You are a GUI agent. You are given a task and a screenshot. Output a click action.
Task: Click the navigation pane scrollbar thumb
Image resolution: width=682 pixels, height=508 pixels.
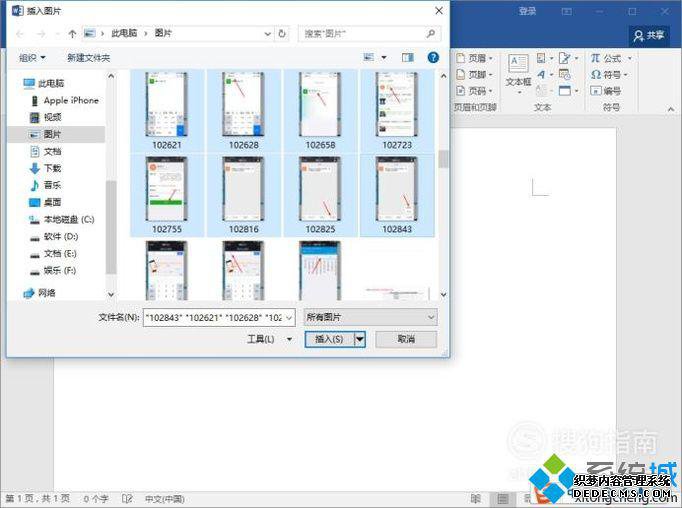pyautogui.click(x=111, y=227)
